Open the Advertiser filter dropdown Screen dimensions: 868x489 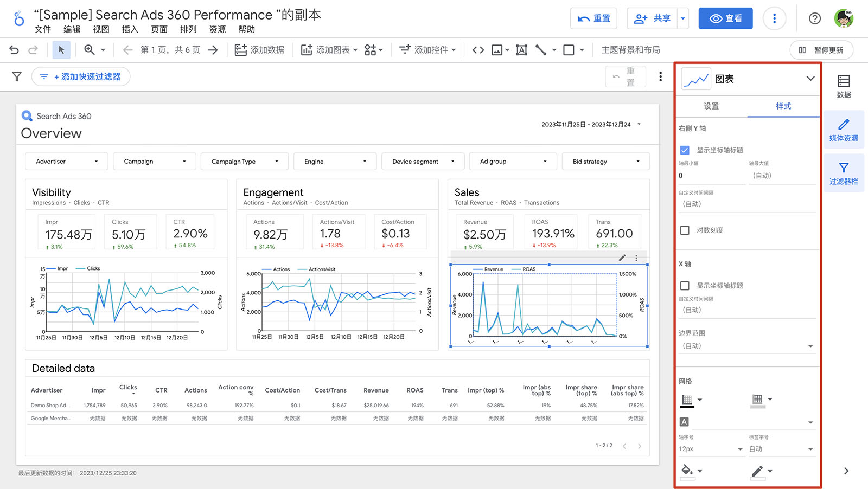pos(67,162)
